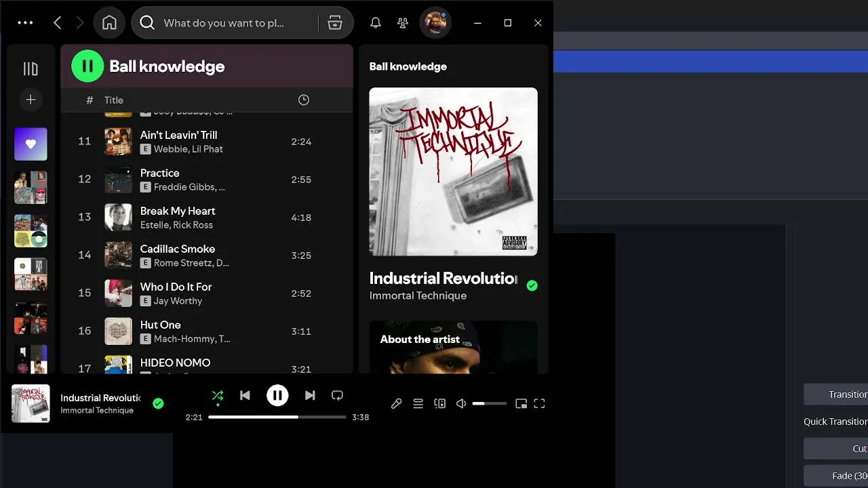Image resolution: width=868 pixels, height=488 pixels.
Task: Select the track 'Cadillac Smoke'
Action: click(178, 249)
